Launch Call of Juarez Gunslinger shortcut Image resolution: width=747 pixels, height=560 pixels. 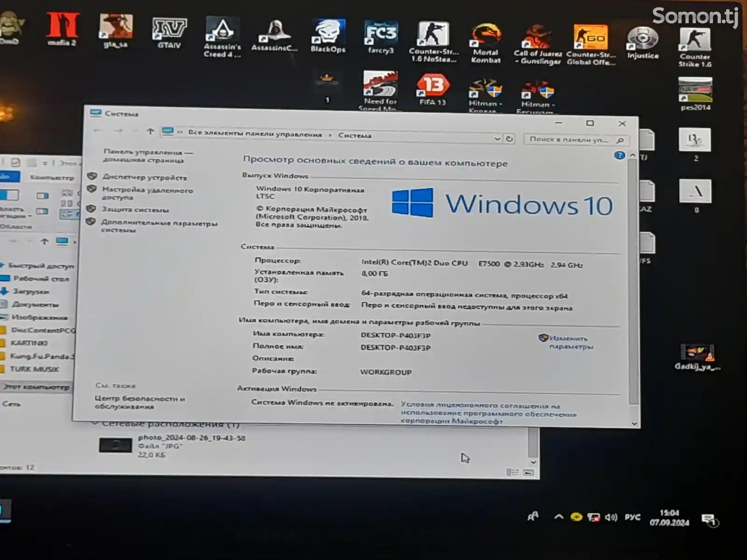coord(537,44)
